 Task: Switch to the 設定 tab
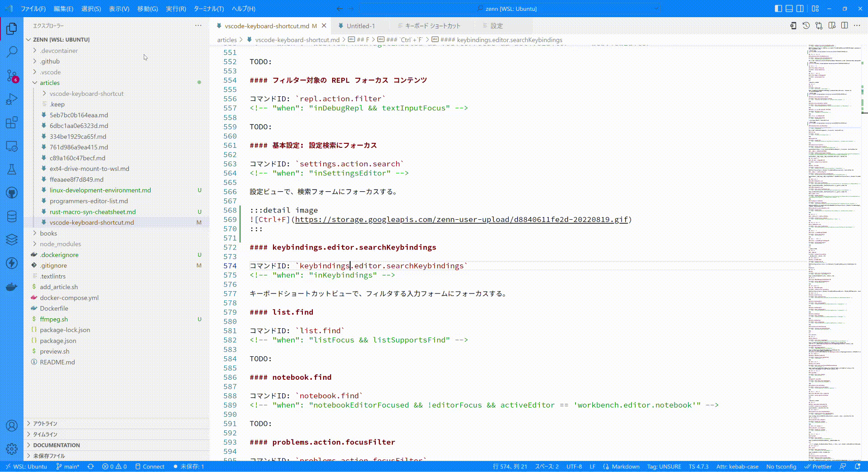[x=496, y=26]
